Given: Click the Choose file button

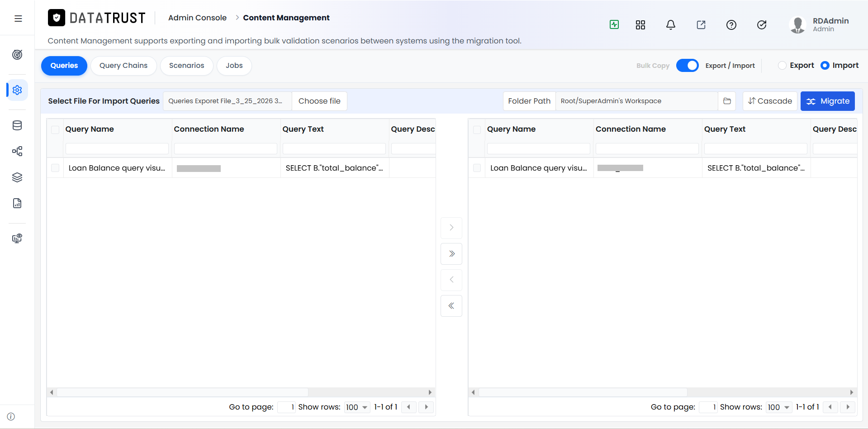Looking at the screenshot, I should pos(319,101).
